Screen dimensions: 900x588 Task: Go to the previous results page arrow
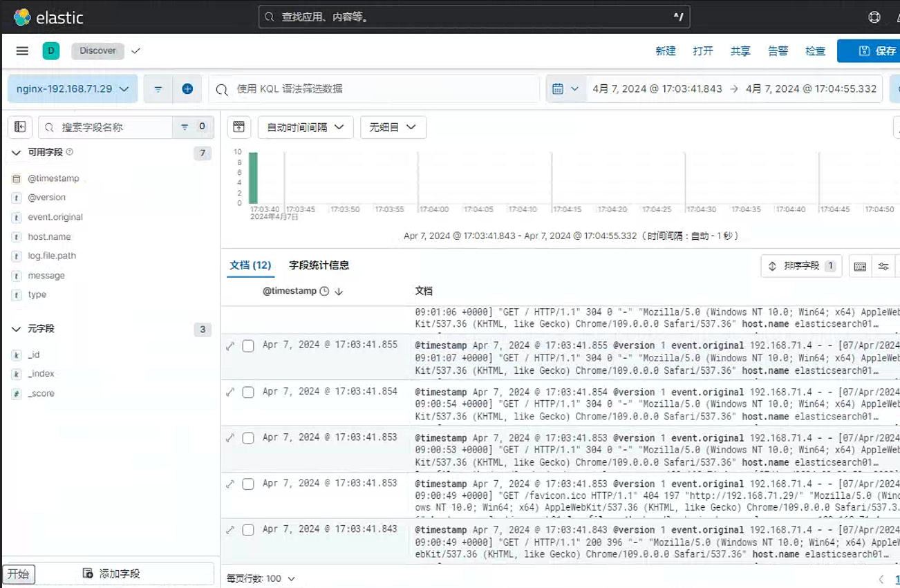click(881, 579)
